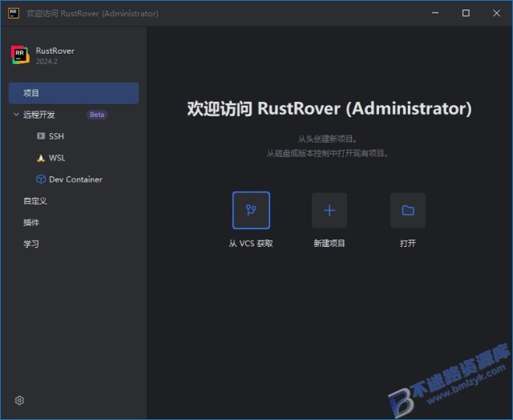Select SSH under remote development
Image resolution: width=513 pixels, height=420 pixels.
coord(56,136)
